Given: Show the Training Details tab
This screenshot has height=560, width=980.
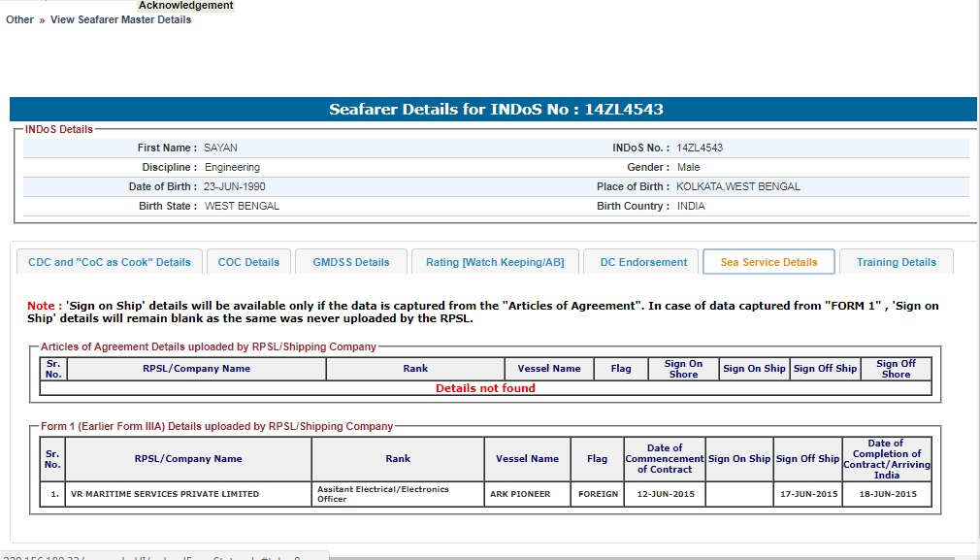Looking at the screenshot, I should (896, 262).
